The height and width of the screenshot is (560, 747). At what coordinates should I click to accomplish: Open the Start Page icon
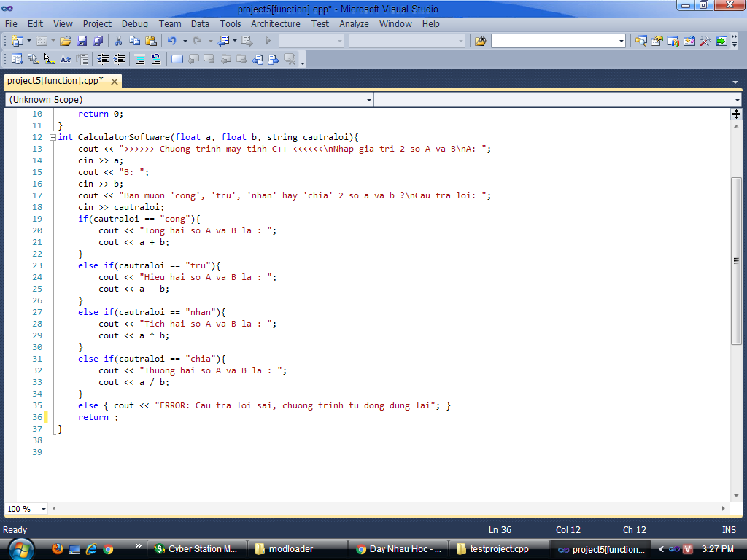pos(721,42)
